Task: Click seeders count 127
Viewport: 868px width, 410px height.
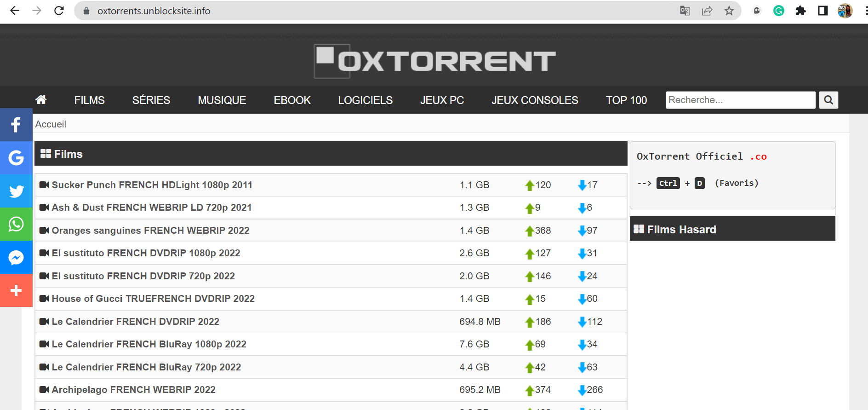Action: click(x=543, y=253)
